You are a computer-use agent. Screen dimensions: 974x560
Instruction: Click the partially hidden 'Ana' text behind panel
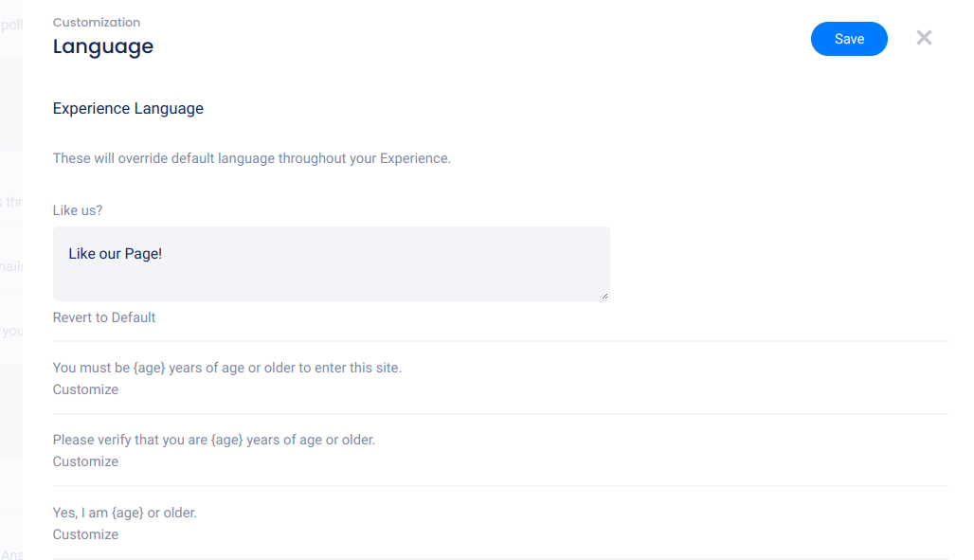(x=12, y=554)
